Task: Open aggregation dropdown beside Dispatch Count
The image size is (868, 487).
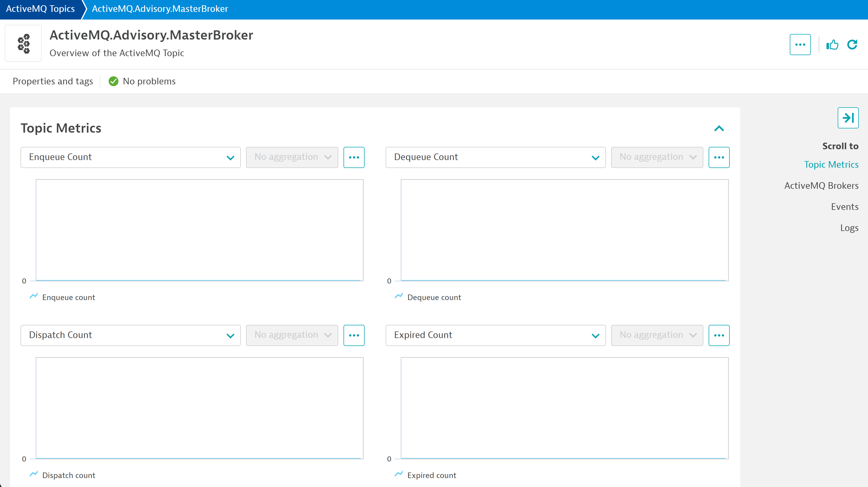Action: coord(292,335)
